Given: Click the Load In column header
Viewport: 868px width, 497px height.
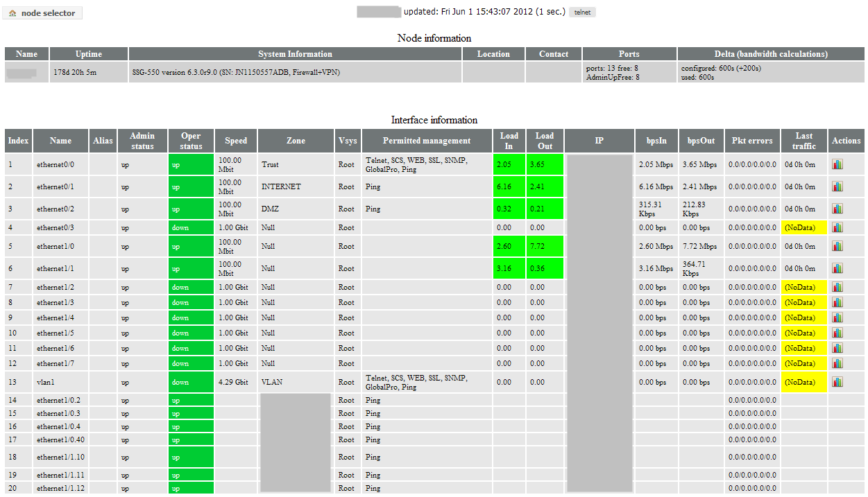Looking at the screenshot, I should (x=509, y=141).
